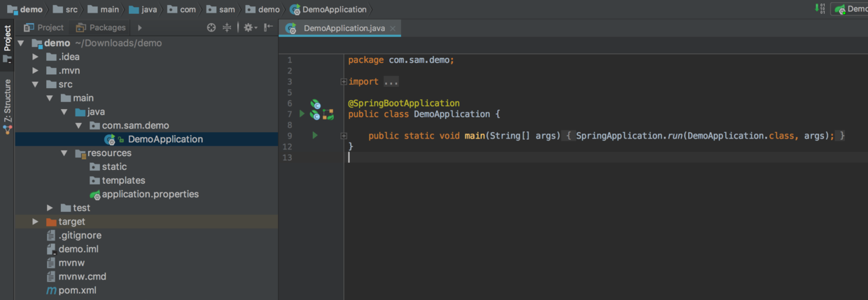Image resolution: width=868 pixels, height=300 pixels.
Task: Hide the Project tool window with the hide icon
Action: tap(268, 28)
